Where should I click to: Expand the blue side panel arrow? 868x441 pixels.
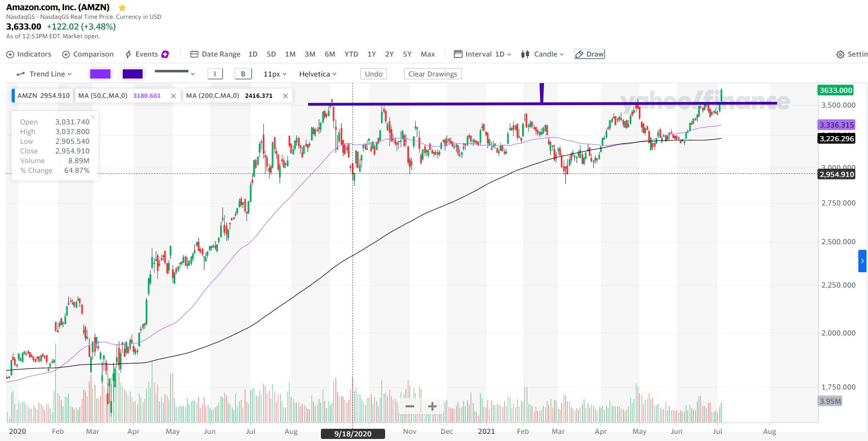[862, 261]
